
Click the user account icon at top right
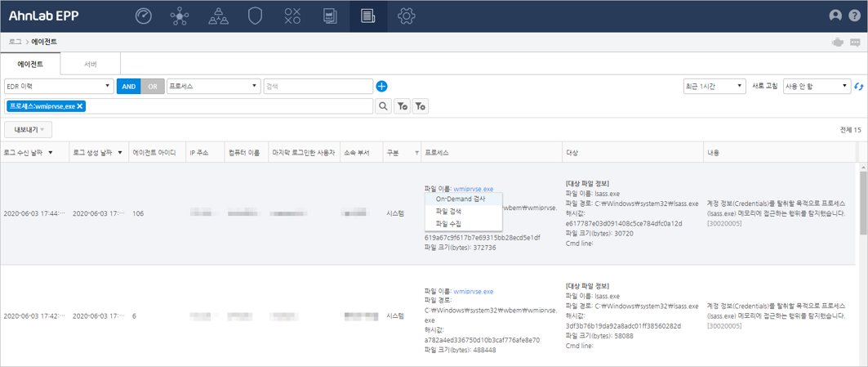(x=835, y=16)
